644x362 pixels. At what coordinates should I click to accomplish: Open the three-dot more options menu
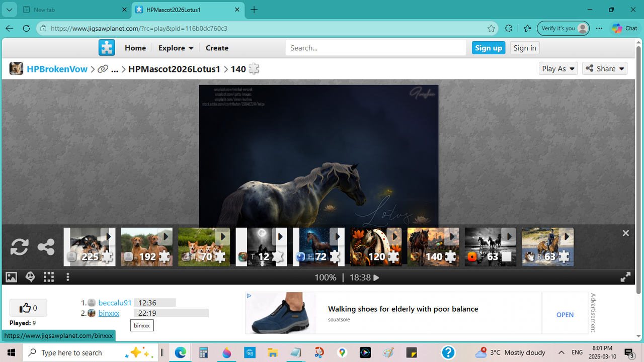[68, 277]
